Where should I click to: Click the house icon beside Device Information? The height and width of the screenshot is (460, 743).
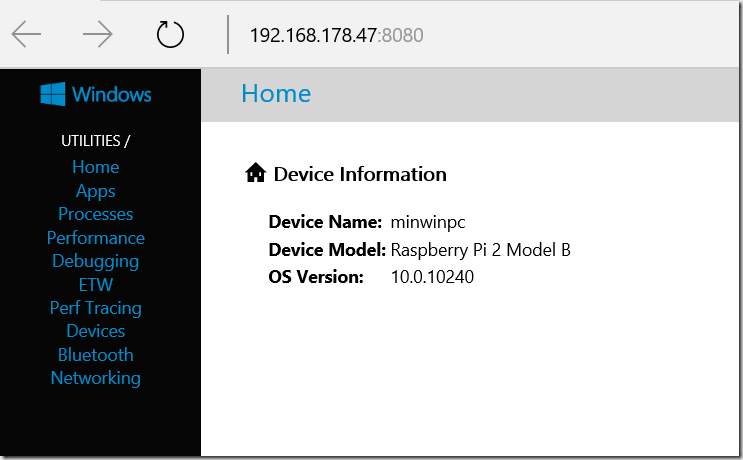pos(255,173)
